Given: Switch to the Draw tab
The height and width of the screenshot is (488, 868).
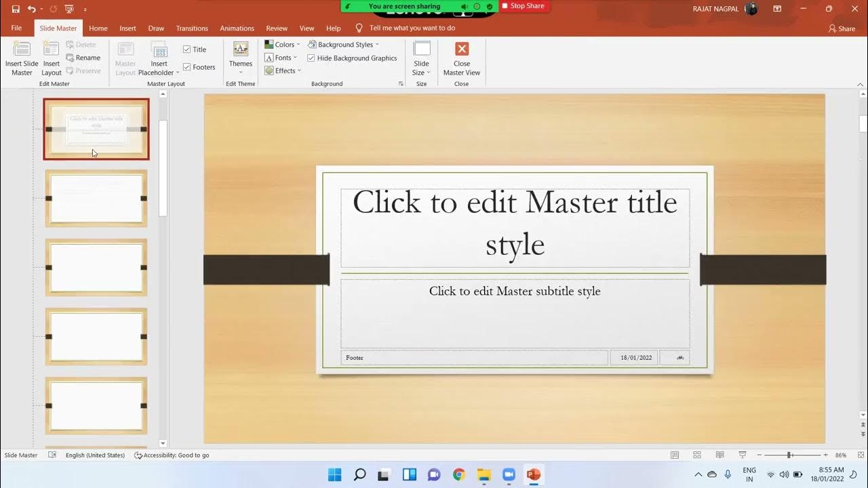Looking at the screenshot, I should 156,28.
